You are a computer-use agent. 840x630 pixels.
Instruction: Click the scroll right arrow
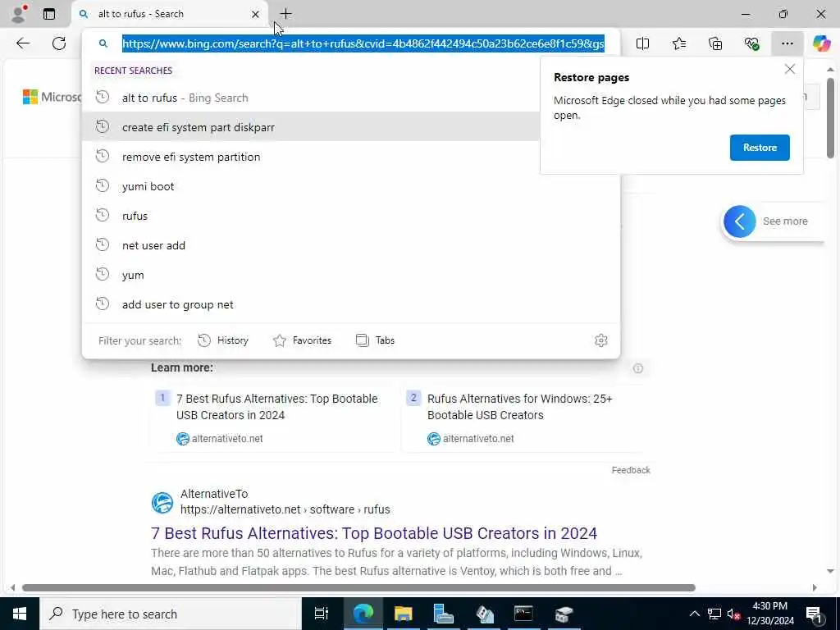tap(815, 587)
